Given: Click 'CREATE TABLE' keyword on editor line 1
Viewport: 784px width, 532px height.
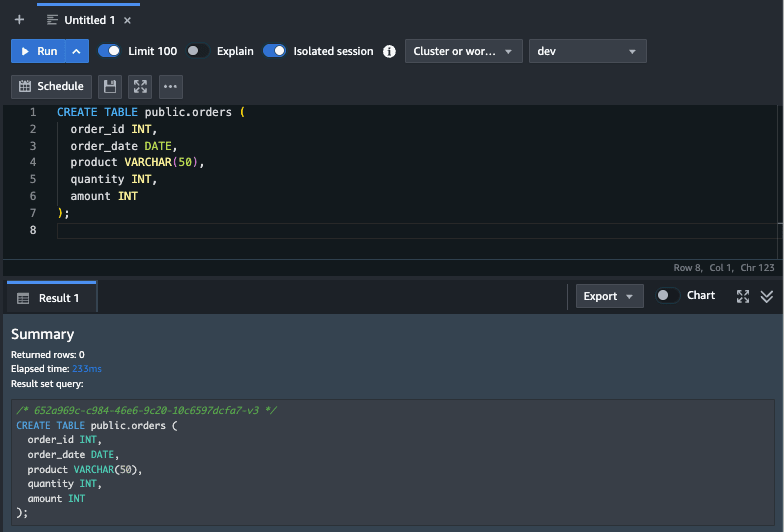Looking at the screenshot, I should [97, 112].
